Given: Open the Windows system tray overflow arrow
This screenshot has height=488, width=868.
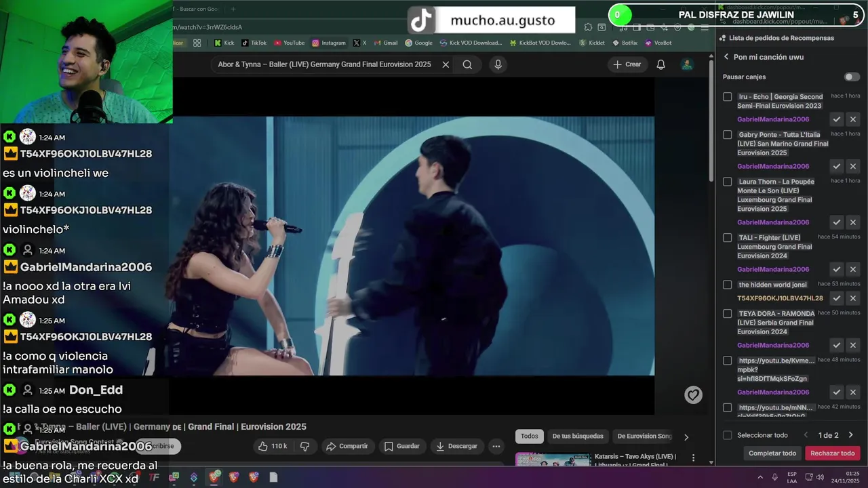Looking at the screenshot, I should point(759,477).
